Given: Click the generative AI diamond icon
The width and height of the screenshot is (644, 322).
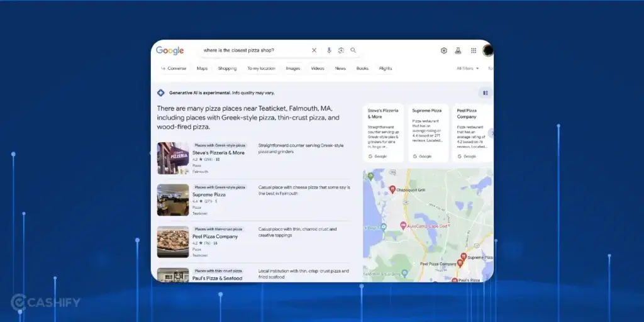Looking at the screenshot, I should click(x=161, y=93).
